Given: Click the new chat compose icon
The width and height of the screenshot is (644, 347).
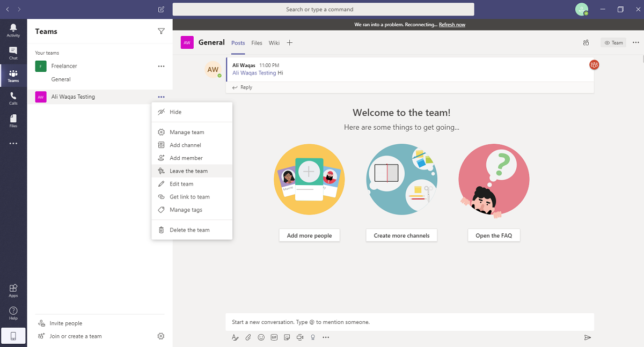Looking at the screenshot, I should (162, 9).
